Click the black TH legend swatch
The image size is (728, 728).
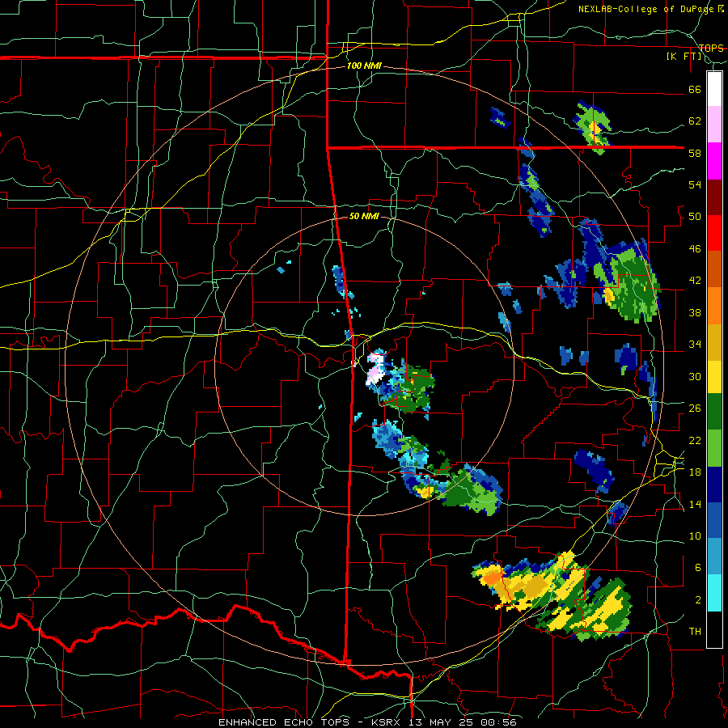714,629
